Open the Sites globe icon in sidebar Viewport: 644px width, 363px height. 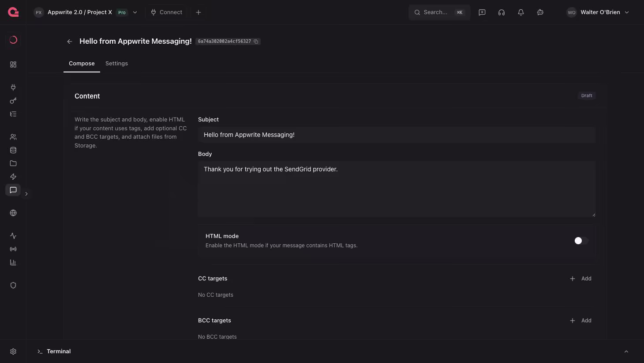tap(13, 213)
